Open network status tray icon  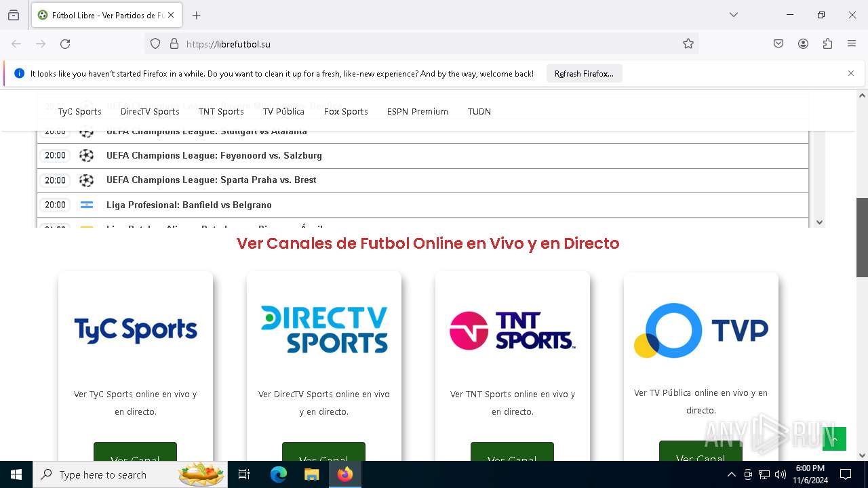(x=764, y=474)
